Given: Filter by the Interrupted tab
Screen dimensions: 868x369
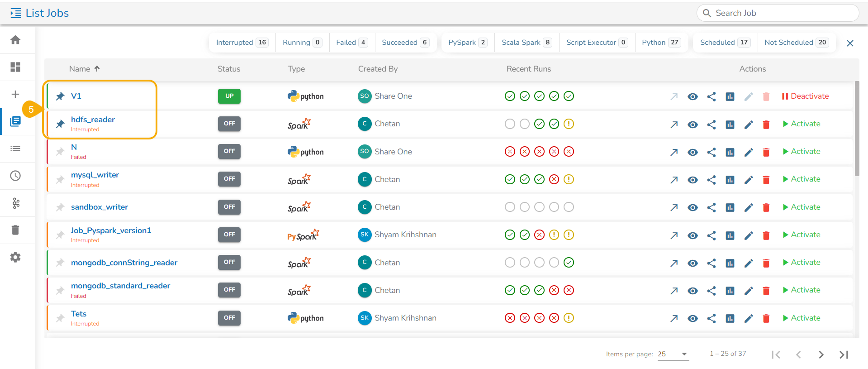Looking at the screenshot, I should point(242,43).
